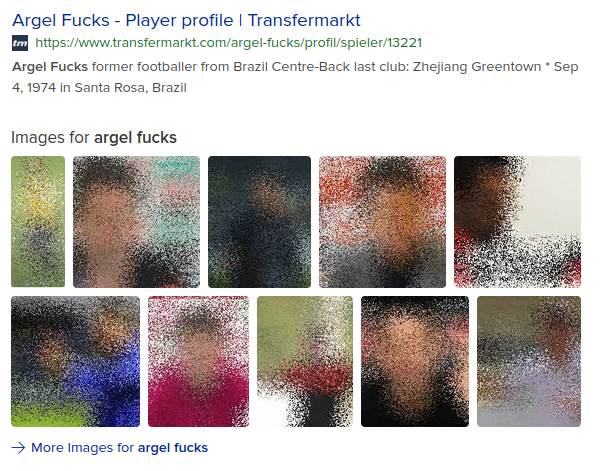Open the second thumbnail with teal background
Image resolution: width=600 pixels, height=471 pixels.
point(137,222)
